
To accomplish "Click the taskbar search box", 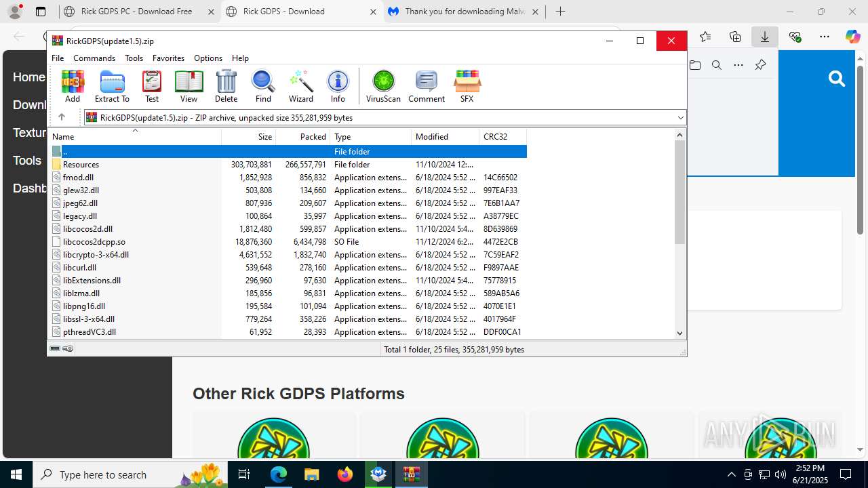I will tap(130, 474).
